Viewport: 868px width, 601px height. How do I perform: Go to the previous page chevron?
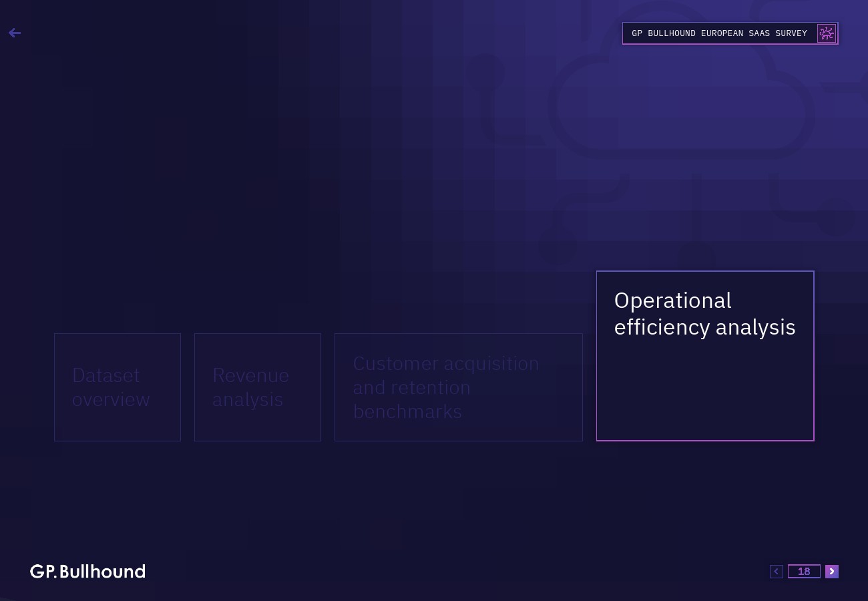click(776, 572)
